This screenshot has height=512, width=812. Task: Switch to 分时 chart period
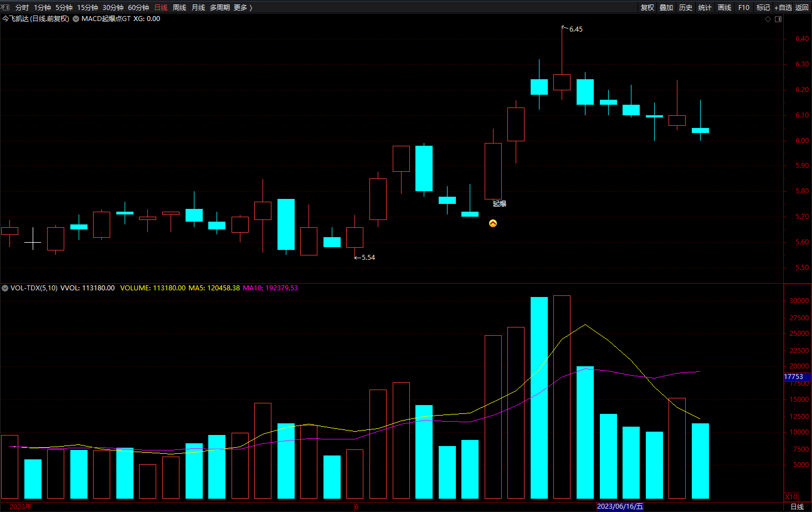(x=22, y=8)
